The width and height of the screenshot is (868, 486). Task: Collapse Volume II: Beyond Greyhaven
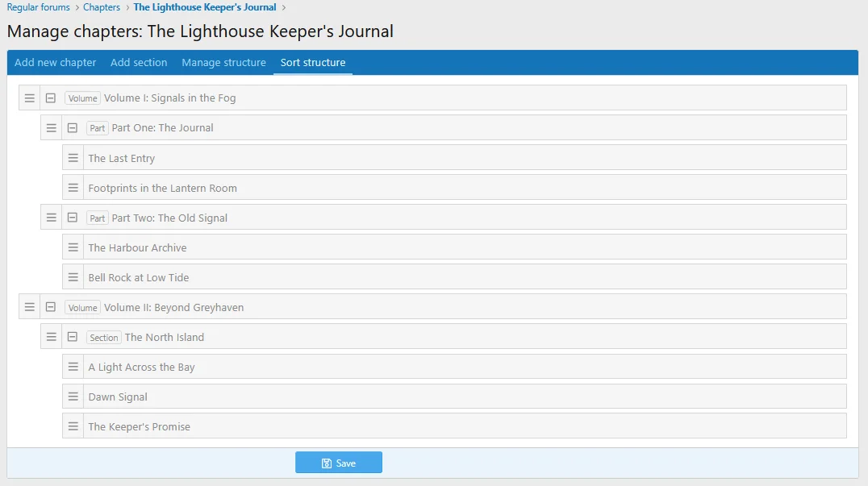click(50, 307)
